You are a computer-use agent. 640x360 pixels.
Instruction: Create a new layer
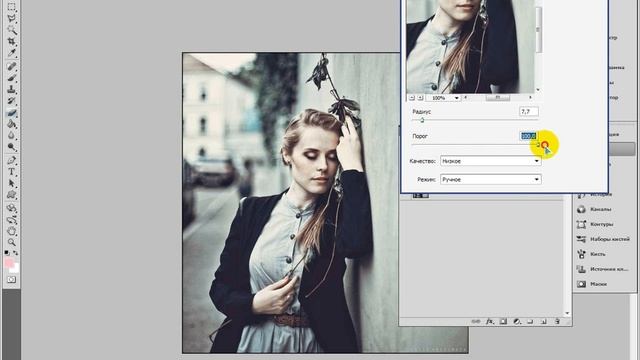pos(544,322)
